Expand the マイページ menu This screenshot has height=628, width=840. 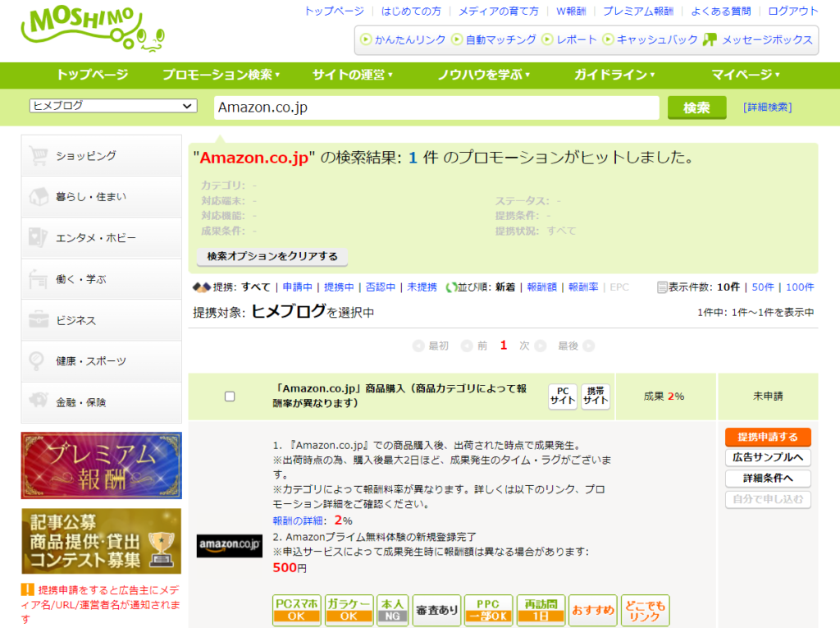[745, 75]
